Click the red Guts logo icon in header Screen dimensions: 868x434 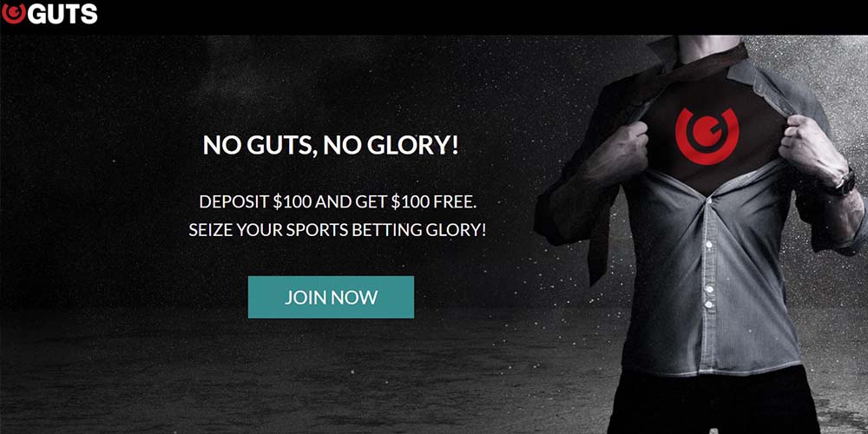pyautogui.click(x=13, y=13)
